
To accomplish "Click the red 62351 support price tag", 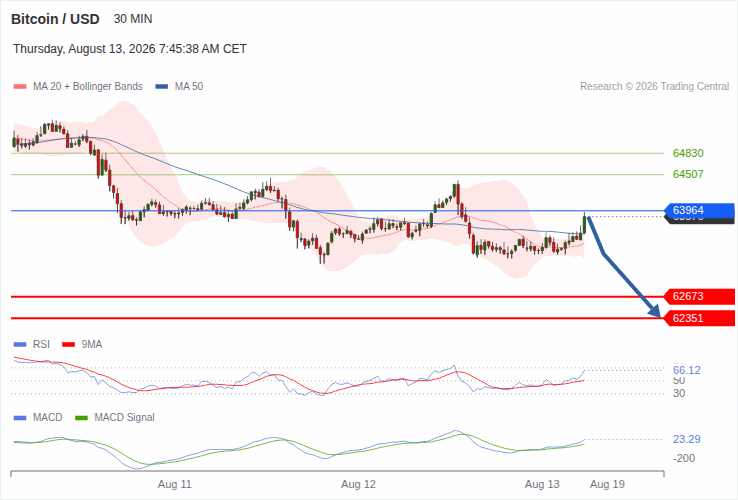I will point(699,318).
